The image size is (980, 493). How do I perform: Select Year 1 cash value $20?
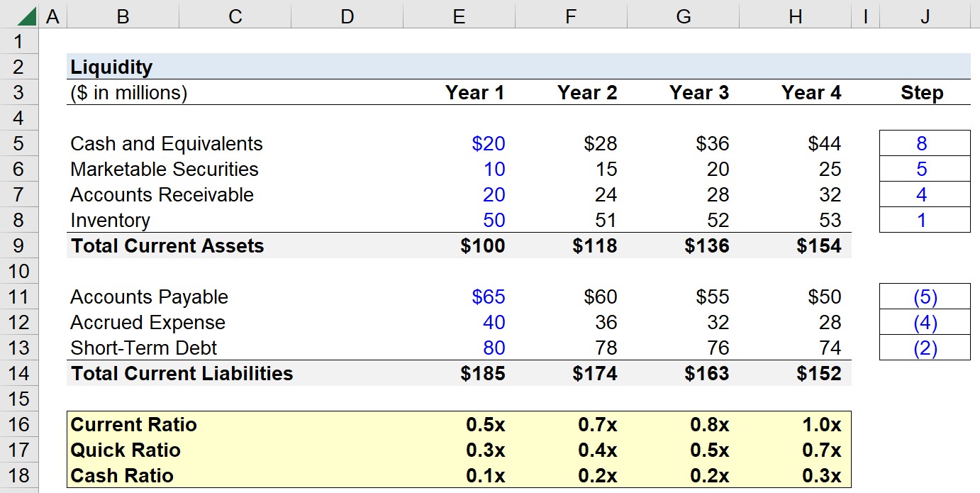489,144
